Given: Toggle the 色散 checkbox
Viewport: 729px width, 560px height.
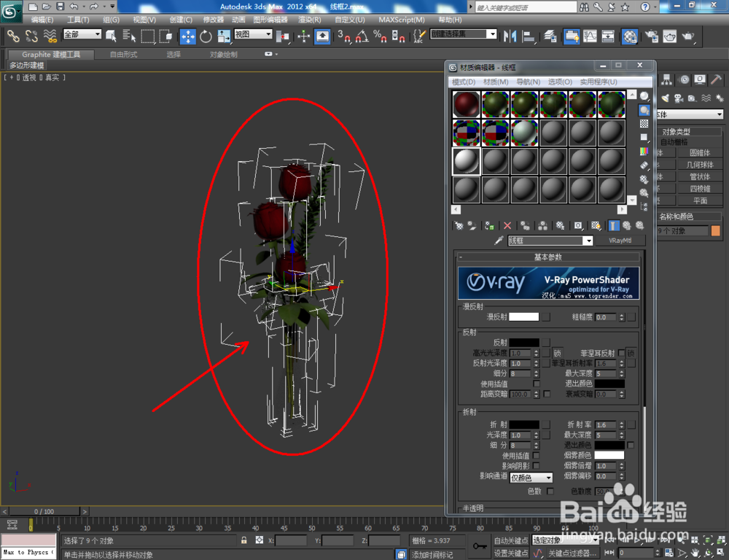Looking at the screenshot, I should click(550, 491).
